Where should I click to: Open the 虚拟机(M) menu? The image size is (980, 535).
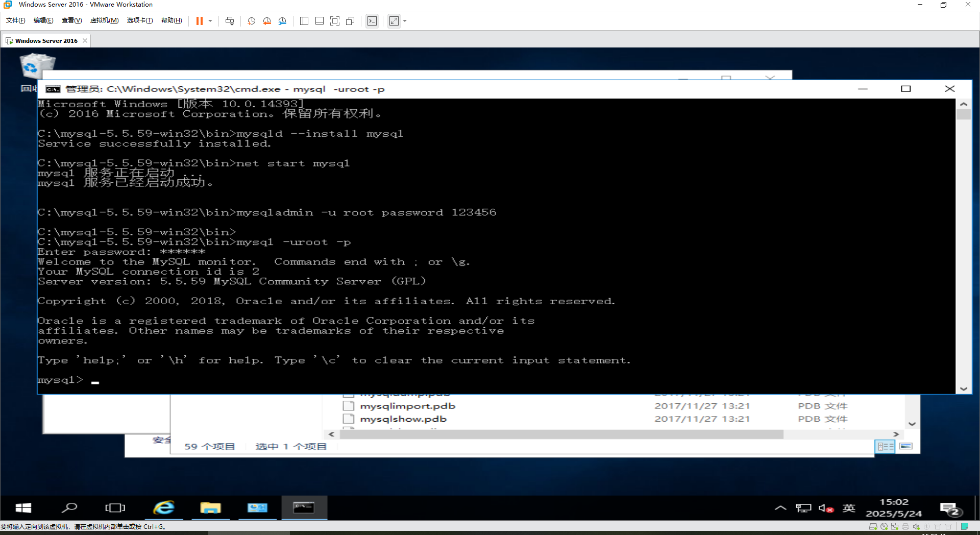[x=104, y=20]
